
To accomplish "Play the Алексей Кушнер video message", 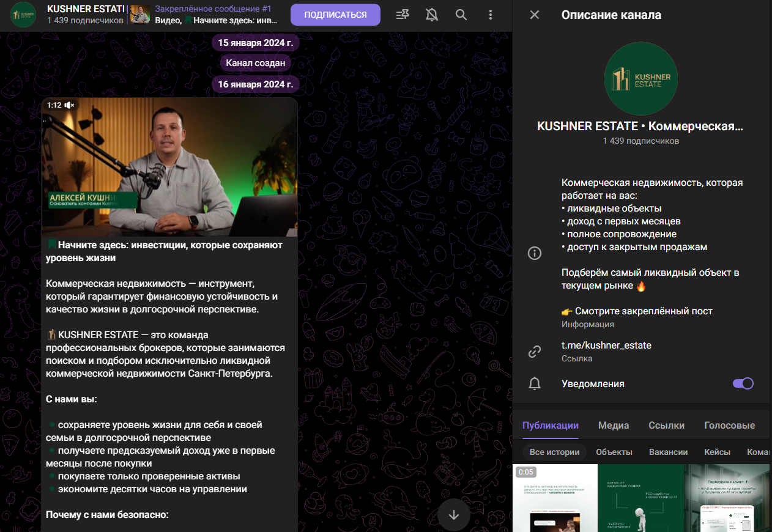I will click(x=169, y=167).
